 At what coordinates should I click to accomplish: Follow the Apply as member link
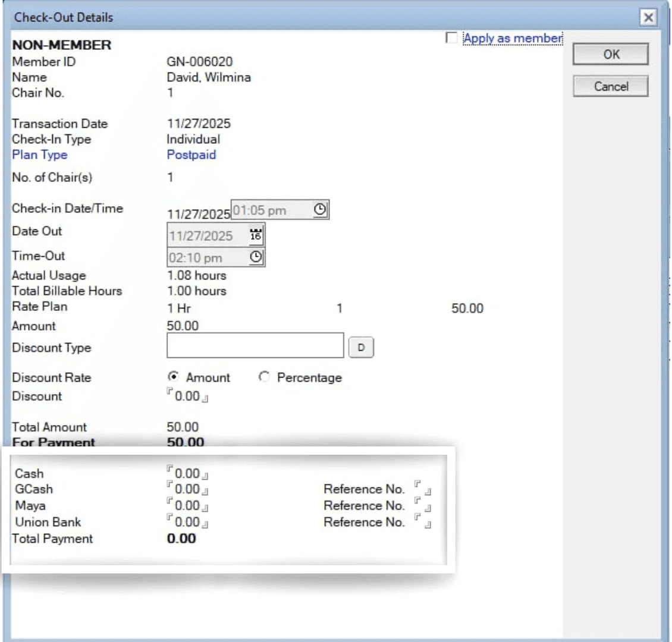tap(513, 38)
